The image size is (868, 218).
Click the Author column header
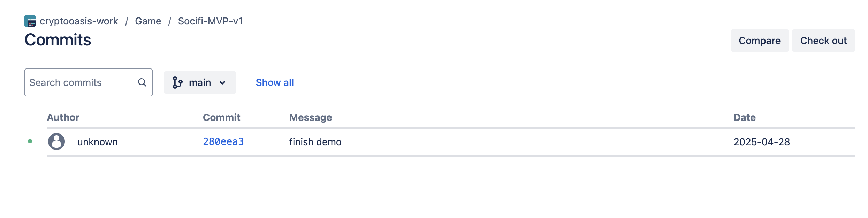[63, 117]
